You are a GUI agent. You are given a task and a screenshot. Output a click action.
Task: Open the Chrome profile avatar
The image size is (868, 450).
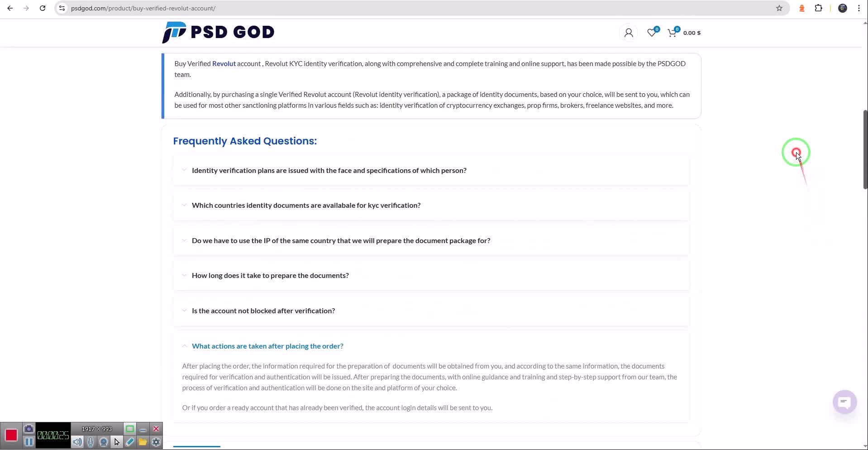point(843,8)
